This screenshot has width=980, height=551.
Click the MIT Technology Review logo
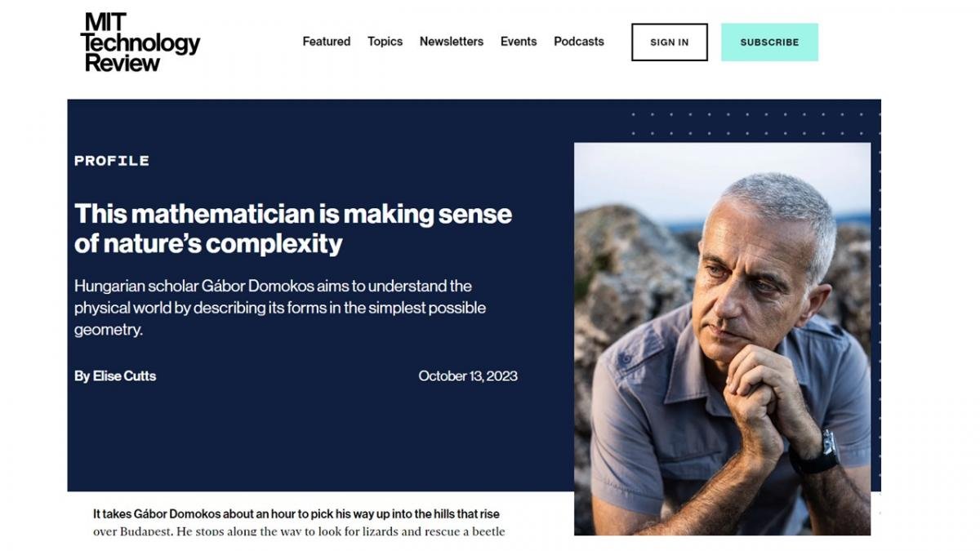pyautogui.click(x=141, y=42)
